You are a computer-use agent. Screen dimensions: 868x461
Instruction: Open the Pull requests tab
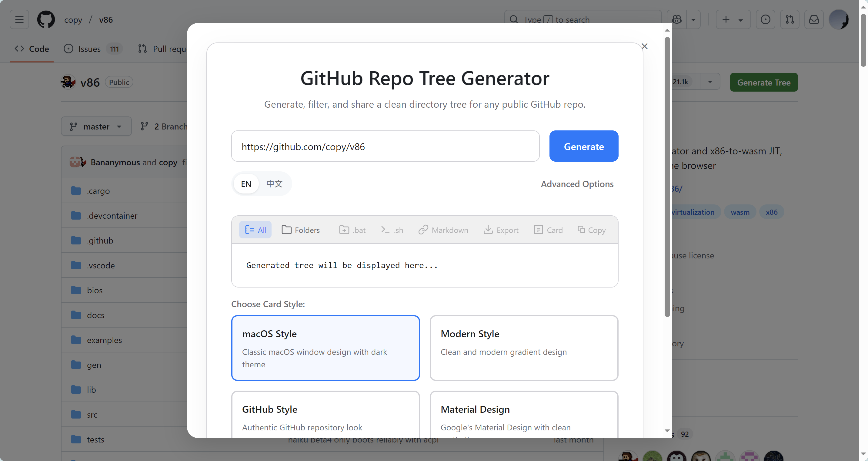click(x=163, y=49)
